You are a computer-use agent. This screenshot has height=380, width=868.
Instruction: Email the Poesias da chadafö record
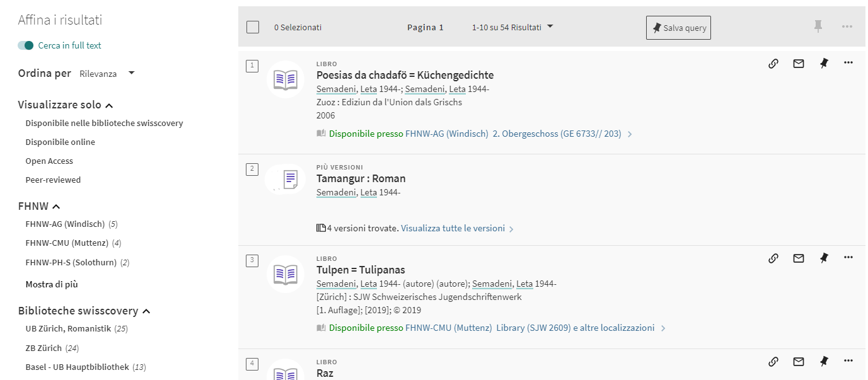pyautogui.click(x=799, y=63)
